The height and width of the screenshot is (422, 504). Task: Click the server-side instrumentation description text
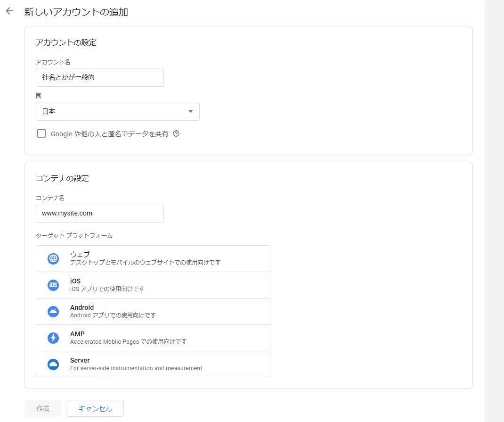136,368
